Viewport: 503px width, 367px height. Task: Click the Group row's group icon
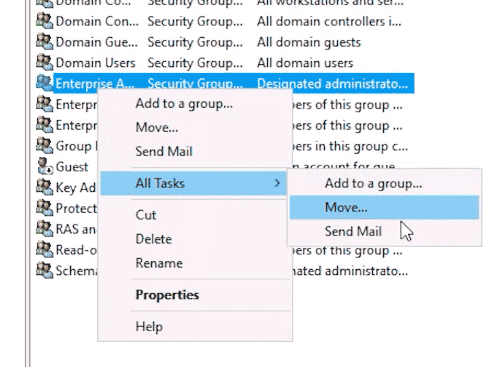coord(44,146)
